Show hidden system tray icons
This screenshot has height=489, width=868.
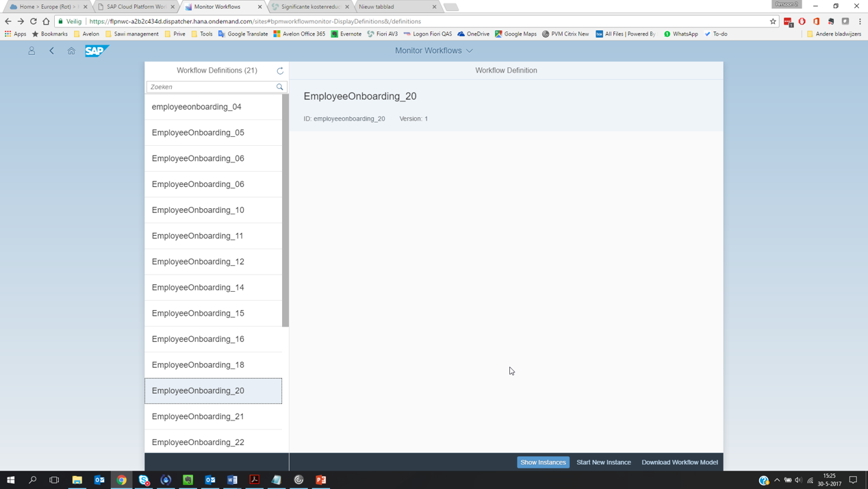777,480
